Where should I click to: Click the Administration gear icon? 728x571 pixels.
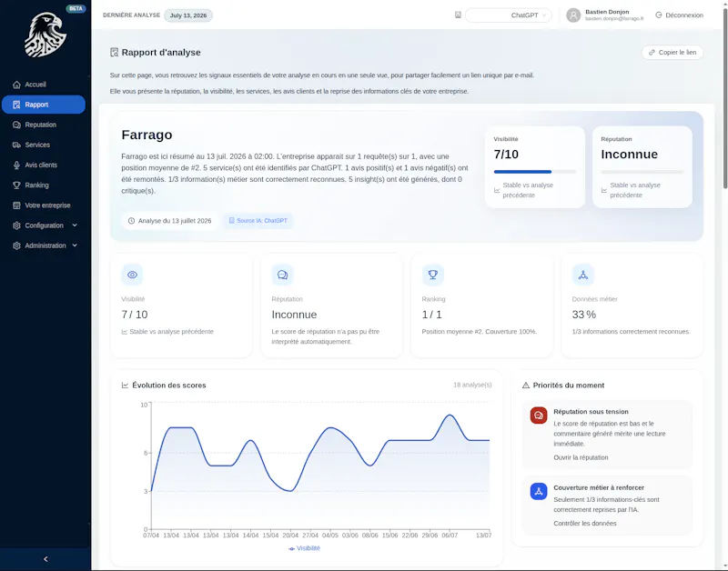coord(16,245)
